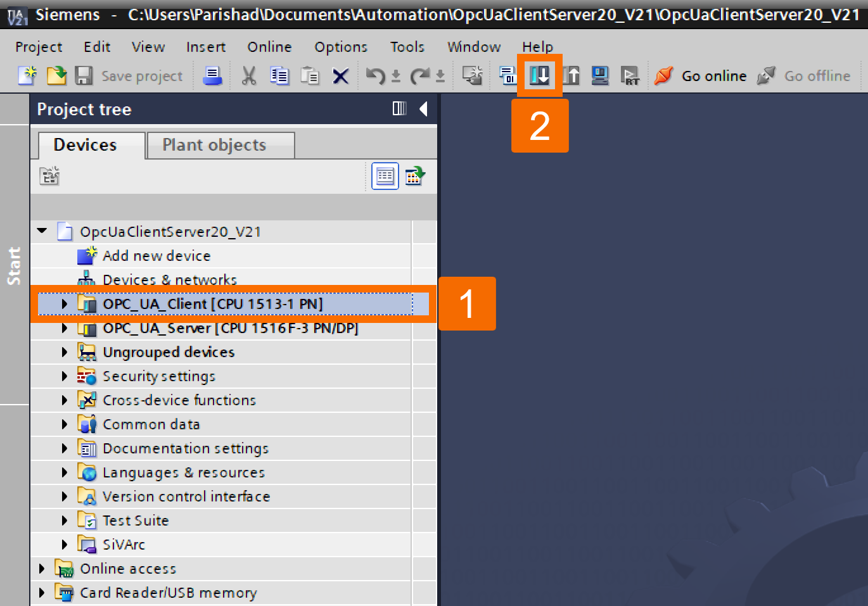Open the Project menu
This screenshot has width=868, height=606.
pyautogui.click(x=39, y=47)
